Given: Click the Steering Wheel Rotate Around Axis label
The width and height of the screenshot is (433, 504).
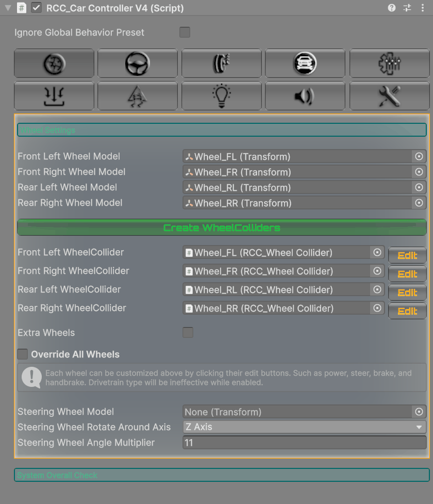Looking at the screenshot, I should [x=94, y=427].
